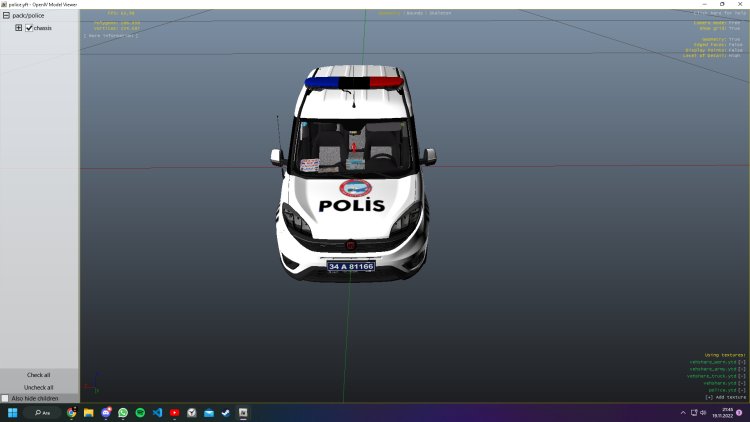This screenshot has height=422, width=750.
Task: Toggle the Display points setting
Action: pyautogui.click(x=714, y=50)
